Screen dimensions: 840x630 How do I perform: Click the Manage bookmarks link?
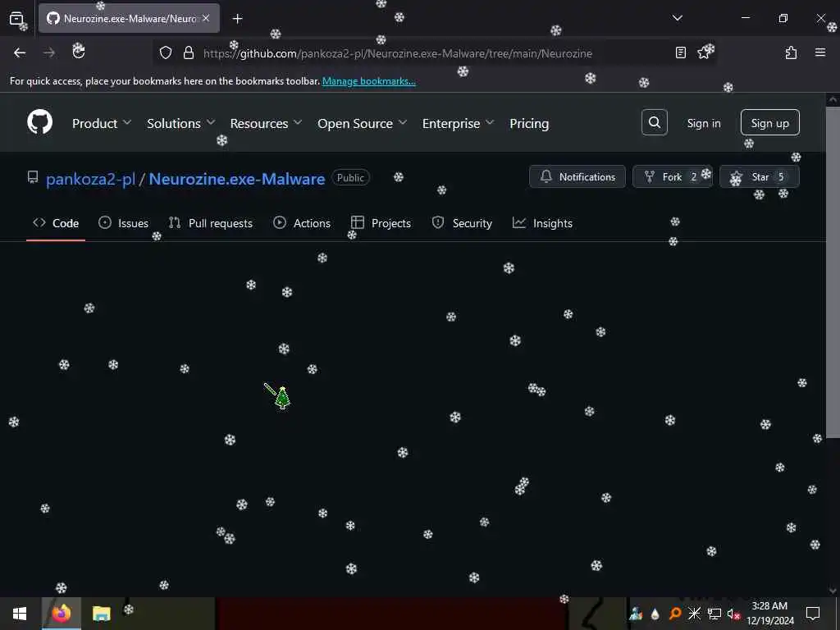pos(368,81)
